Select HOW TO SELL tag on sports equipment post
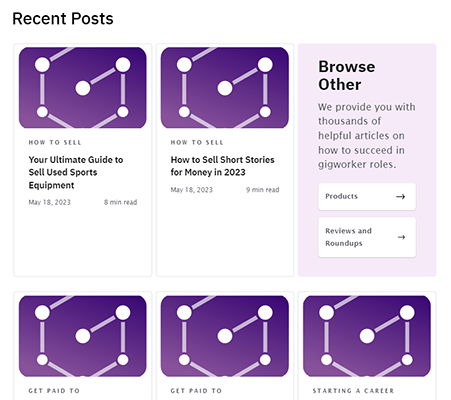 [x=55, y=142]
